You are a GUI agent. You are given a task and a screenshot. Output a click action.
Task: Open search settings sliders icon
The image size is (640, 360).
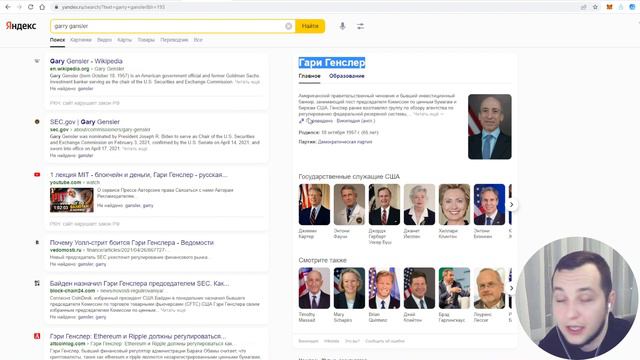click(x=360, y=26)
